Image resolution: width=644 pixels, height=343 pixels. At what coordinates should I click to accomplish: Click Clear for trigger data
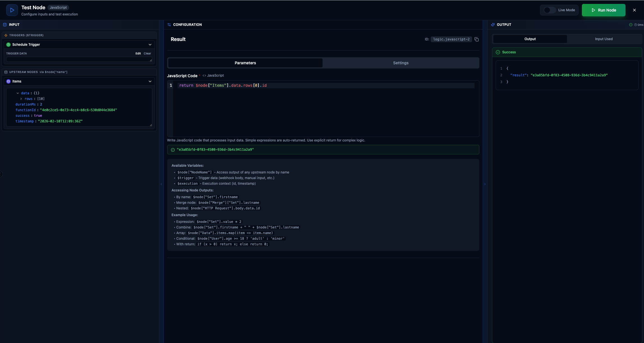coord(147,54)
